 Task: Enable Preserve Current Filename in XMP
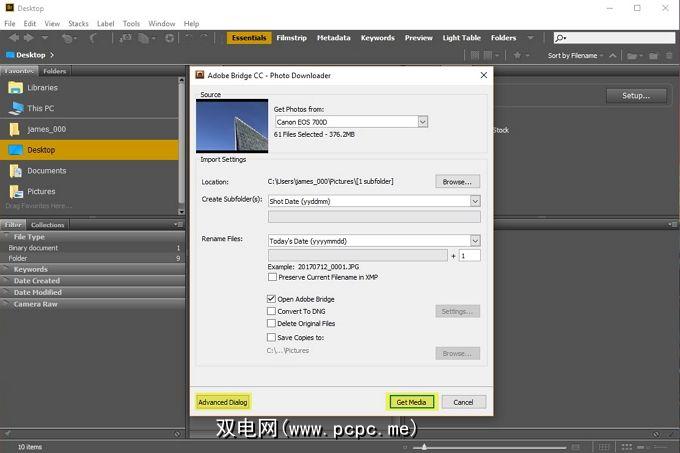tap(272, 277)
